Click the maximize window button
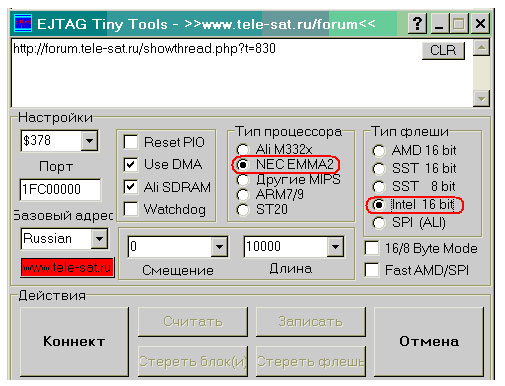Screen dimensions: 505x386 click(459, 24)
